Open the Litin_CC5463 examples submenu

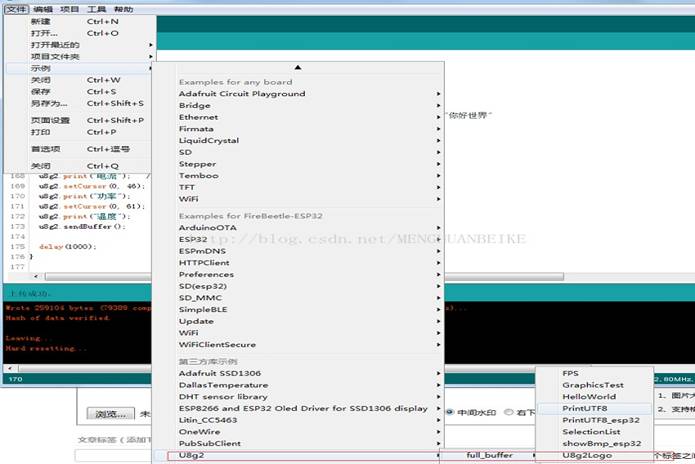click(298, 420)
